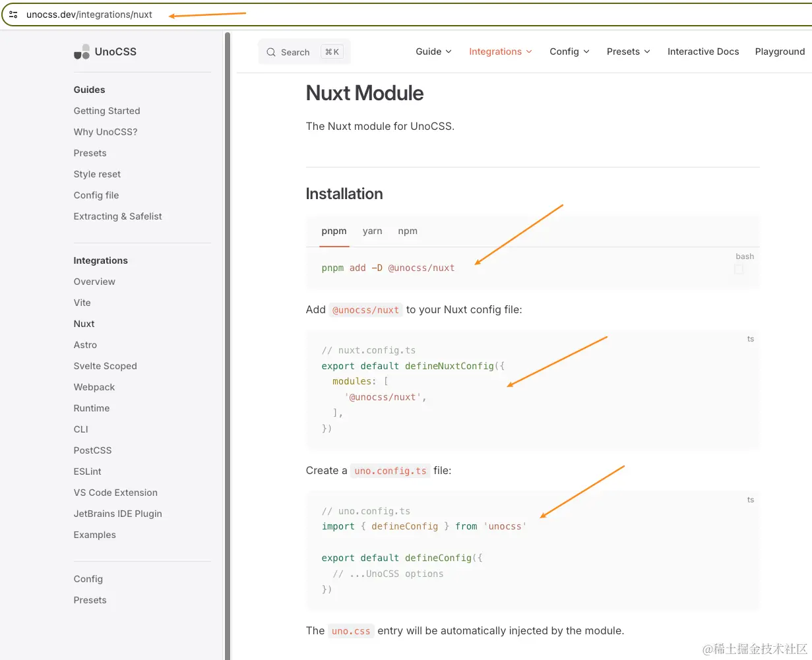This screenshot has height=660, width=812.
Task: Switch to the yarn tab
Action: pos(372,231)
